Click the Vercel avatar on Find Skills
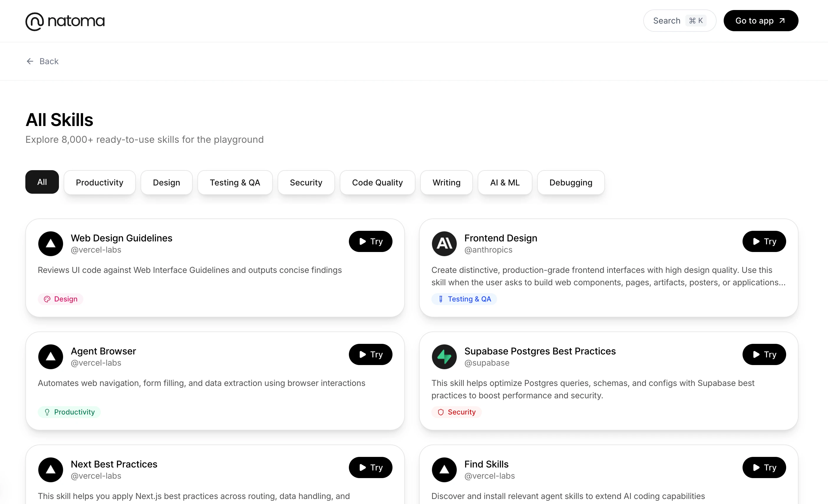The image size is (828, 504). coord(444,470)
